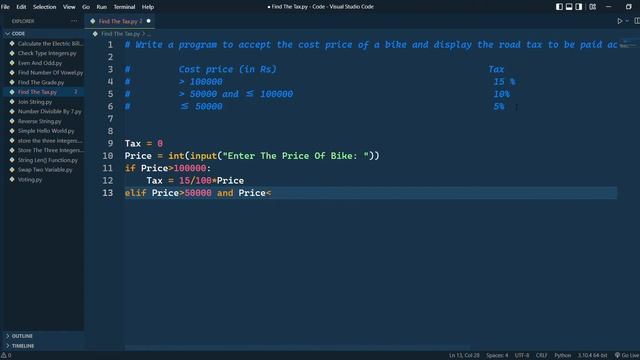Click Ln 13, Col 28 in status bar
Viewport: 640px width, 360px height.
point(464,356)
